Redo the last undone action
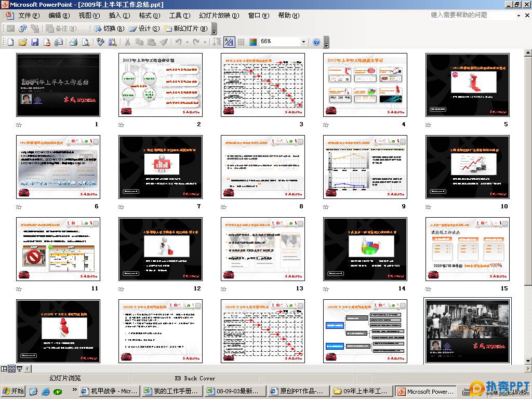Image resolution: width=532 pixels, height=399 pixels. [196, 42]
